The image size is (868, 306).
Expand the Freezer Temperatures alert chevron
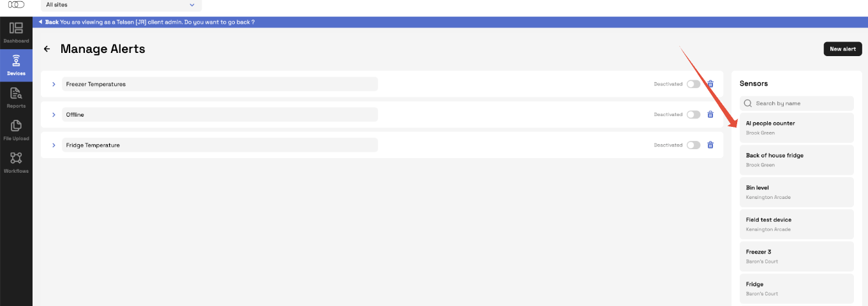pyautogui.click(x=54, y=84)
